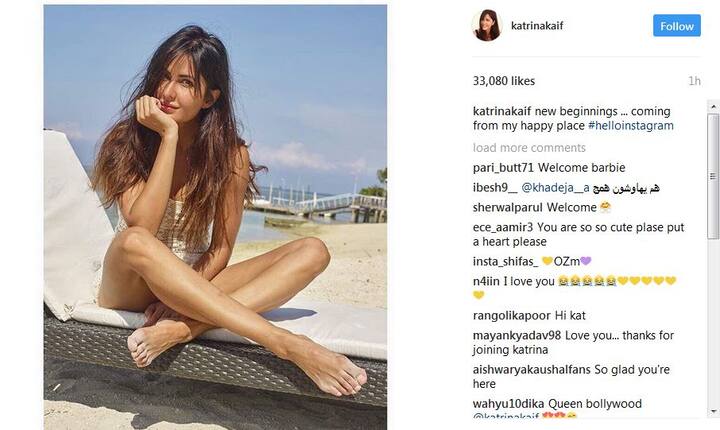Click the beach post photo
This screenshot has height=430, width=720.
[x=215, y=217]
